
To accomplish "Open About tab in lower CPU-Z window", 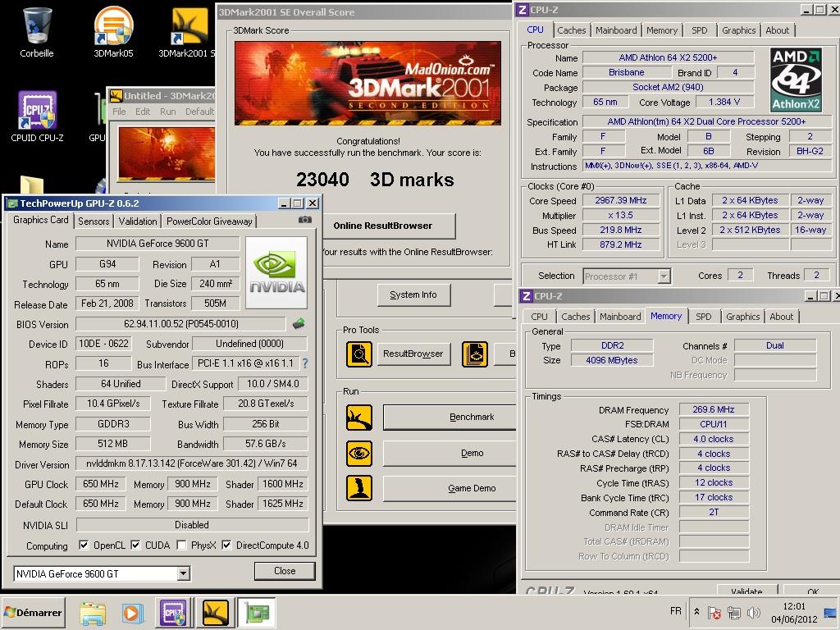I will pyautogui.click(x=781, y=317).
